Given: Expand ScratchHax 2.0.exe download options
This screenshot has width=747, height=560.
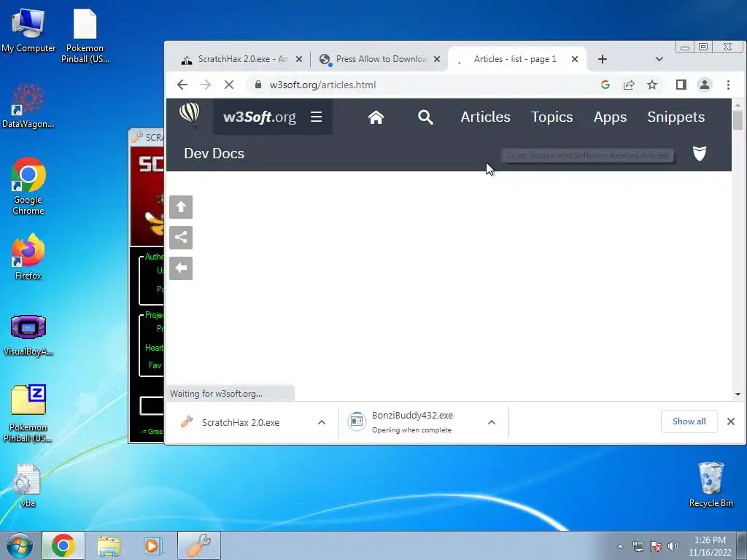Looking at the screenshot, I should click(x=322, y=422).
